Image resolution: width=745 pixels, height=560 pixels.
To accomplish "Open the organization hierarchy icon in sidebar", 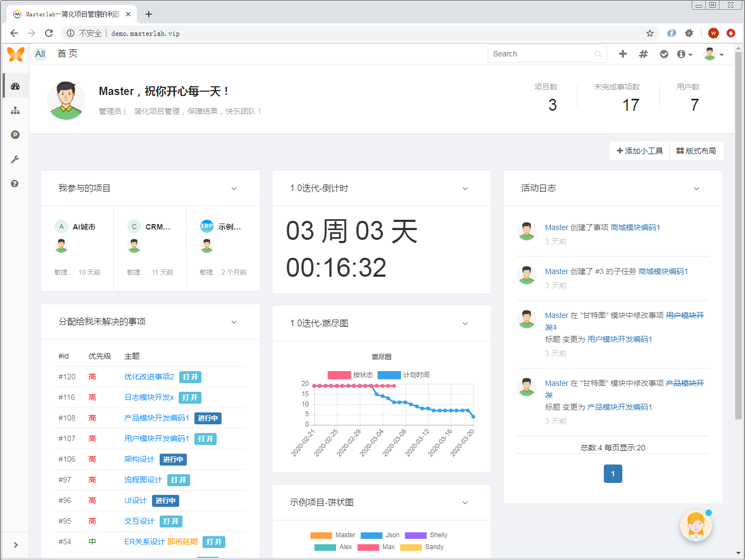I will tap(15, 111).
